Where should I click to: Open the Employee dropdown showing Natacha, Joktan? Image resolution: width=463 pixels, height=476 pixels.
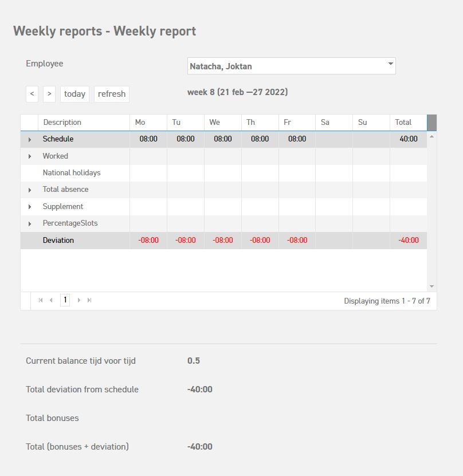[x=292, y=66]
